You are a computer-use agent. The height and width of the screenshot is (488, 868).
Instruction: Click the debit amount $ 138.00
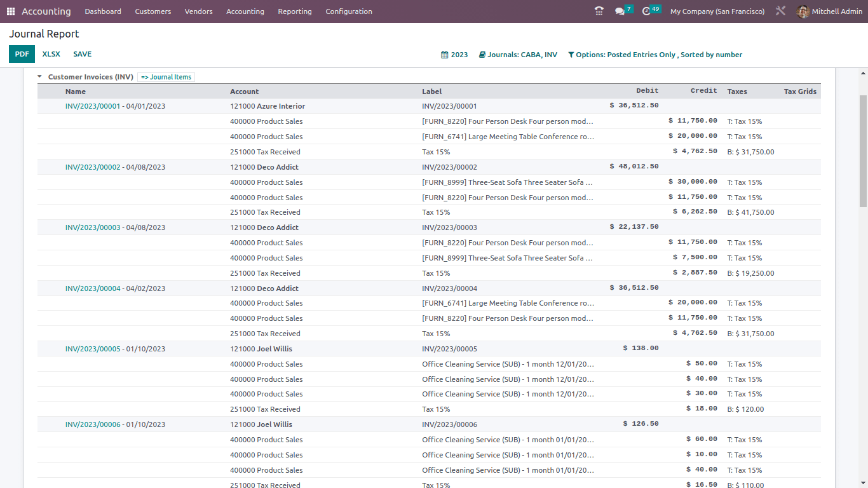point(641,348)
